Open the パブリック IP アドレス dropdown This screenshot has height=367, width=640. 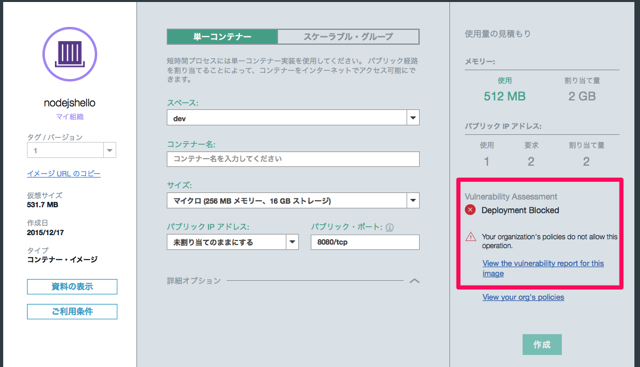click(x=233, y=242)
